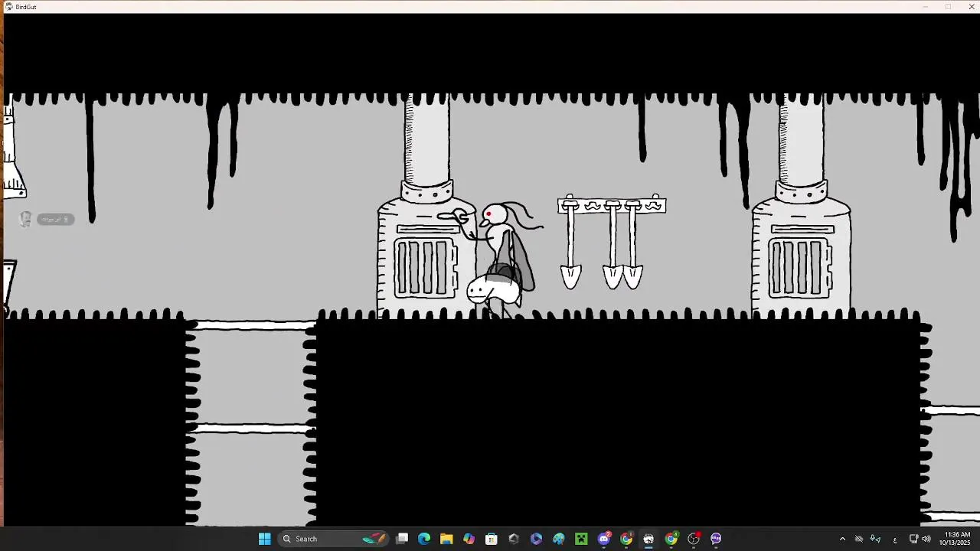Open the icon with red dot badge

click(x=694, y=539)
